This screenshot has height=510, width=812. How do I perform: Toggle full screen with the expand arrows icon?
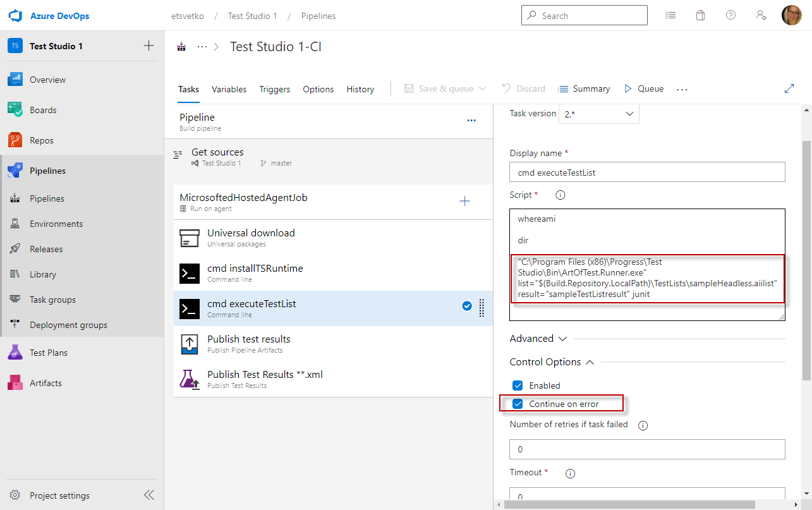[789, 89]
